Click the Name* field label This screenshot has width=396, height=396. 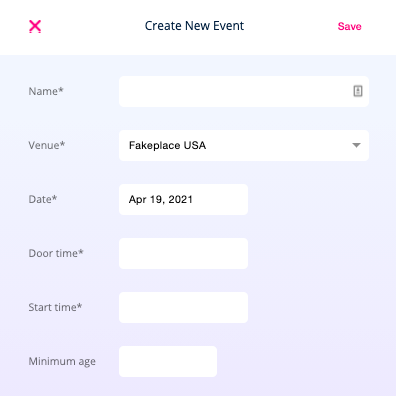click(x=46, y=91)
